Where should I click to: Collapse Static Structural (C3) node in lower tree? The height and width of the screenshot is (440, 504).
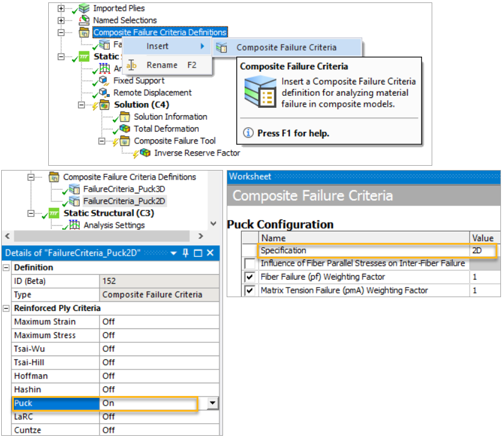coord(31,213)
